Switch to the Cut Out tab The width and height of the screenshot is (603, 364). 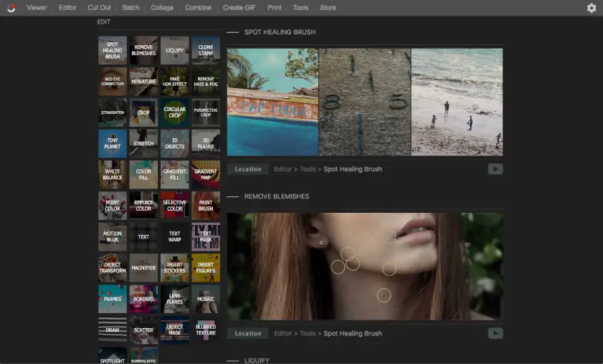[99, 8]
